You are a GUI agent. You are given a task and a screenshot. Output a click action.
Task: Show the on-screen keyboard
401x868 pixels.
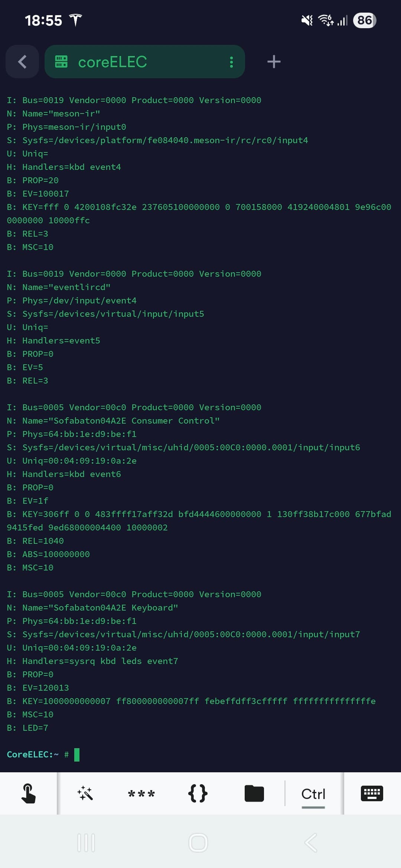(372, 793)
